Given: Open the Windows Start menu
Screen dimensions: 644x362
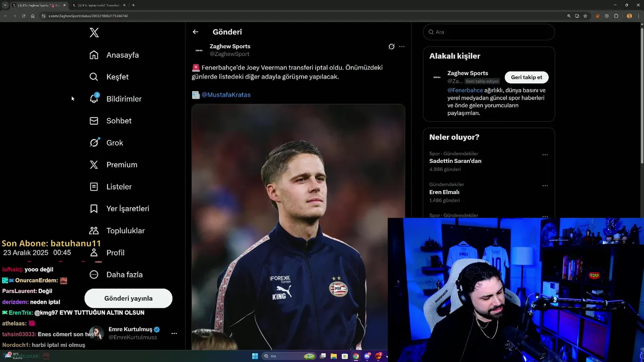Looking at the screenshot, I should [255, 356].
